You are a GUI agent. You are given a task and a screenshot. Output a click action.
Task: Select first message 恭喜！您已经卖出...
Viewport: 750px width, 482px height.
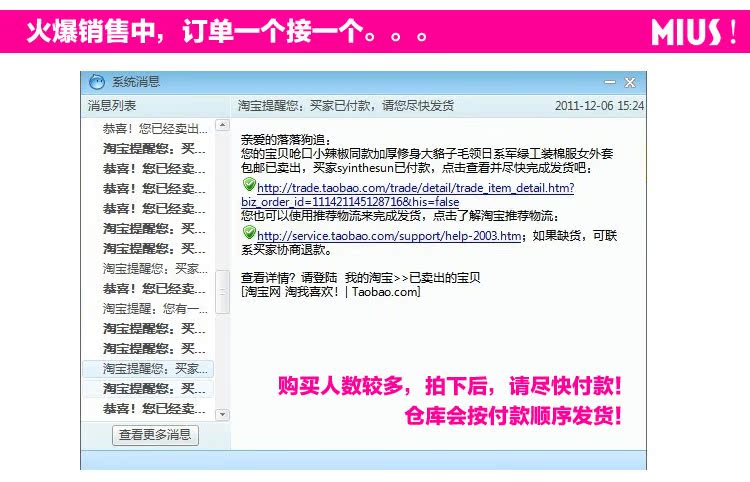(x=155, y=129)
